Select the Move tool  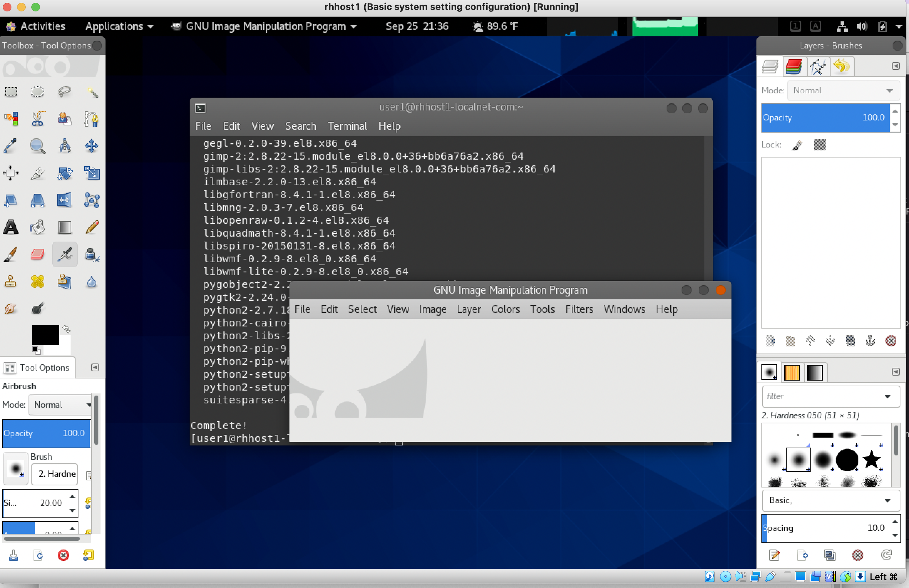click(x=92, y=146)
